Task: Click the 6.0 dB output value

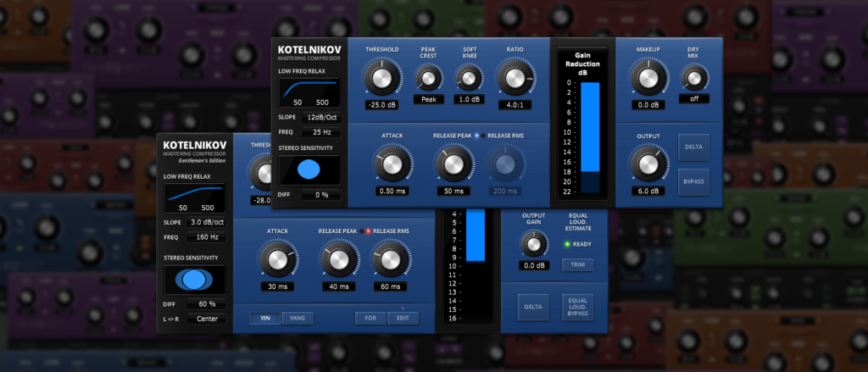Action: pos(648,191)
